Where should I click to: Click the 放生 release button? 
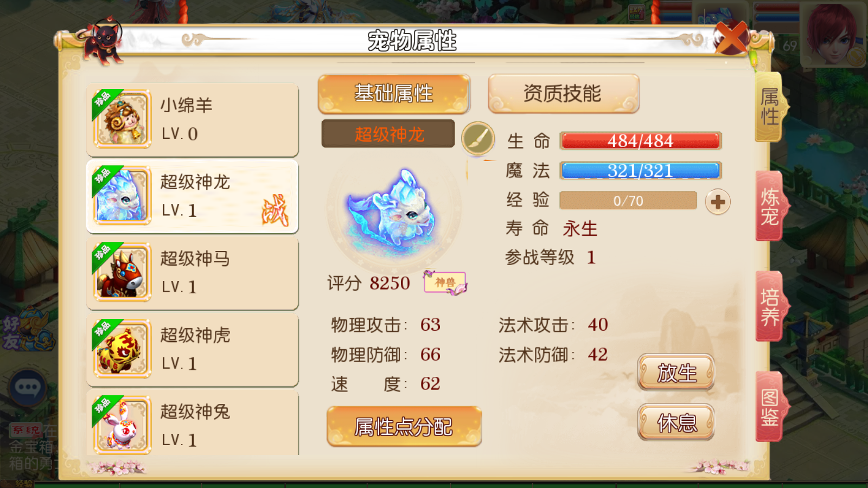point(676,373)
